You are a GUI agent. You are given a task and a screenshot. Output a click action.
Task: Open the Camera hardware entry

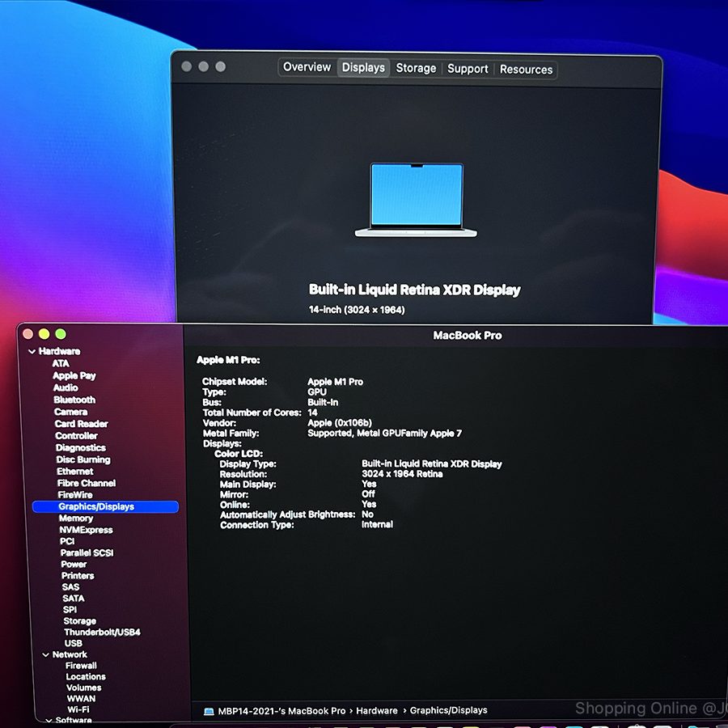click(70, 412)
